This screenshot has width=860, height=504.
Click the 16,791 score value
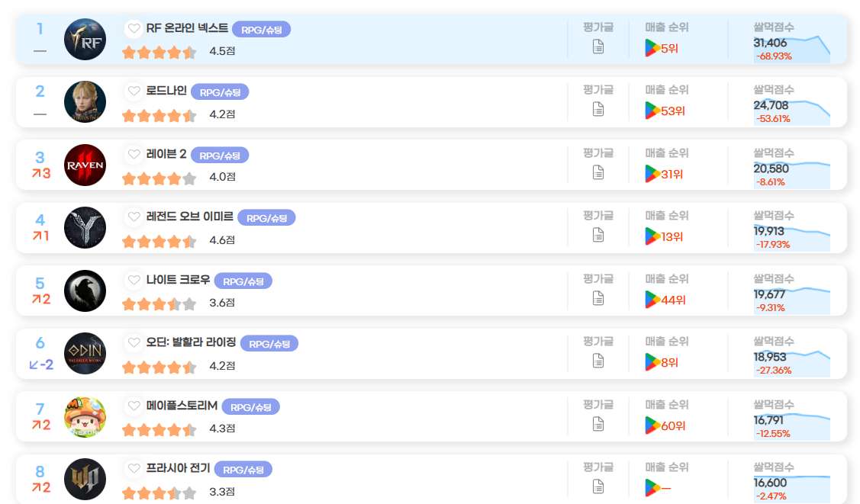pos(768,420)
